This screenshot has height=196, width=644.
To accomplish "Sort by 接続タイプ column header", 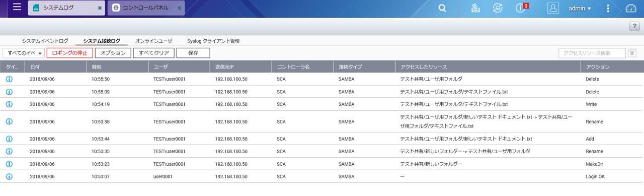I will tap(364, 67).
